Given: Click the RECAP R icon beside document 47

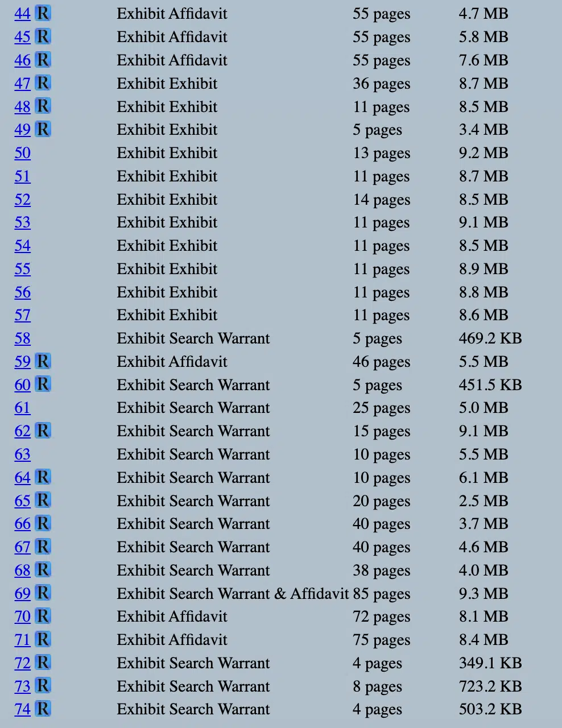Looking at the screenshot, I should [x=43, y=83].
